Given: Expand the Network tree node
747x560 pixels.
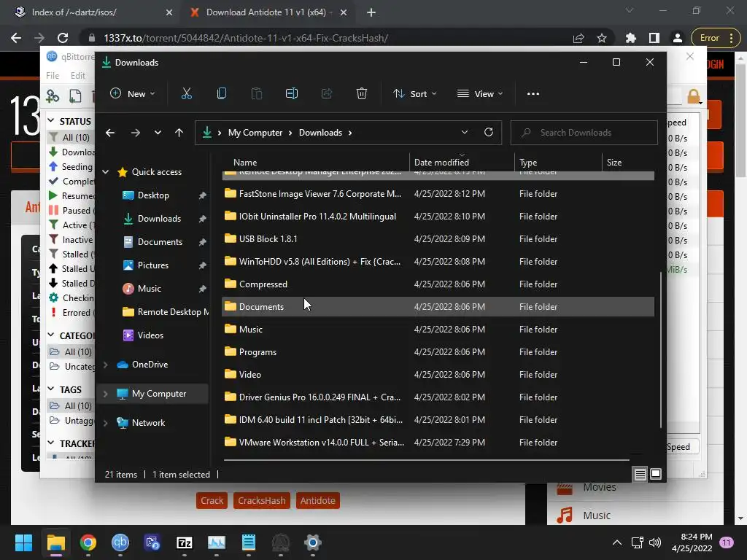Looking at the screenshot, I should click(106, 423).
